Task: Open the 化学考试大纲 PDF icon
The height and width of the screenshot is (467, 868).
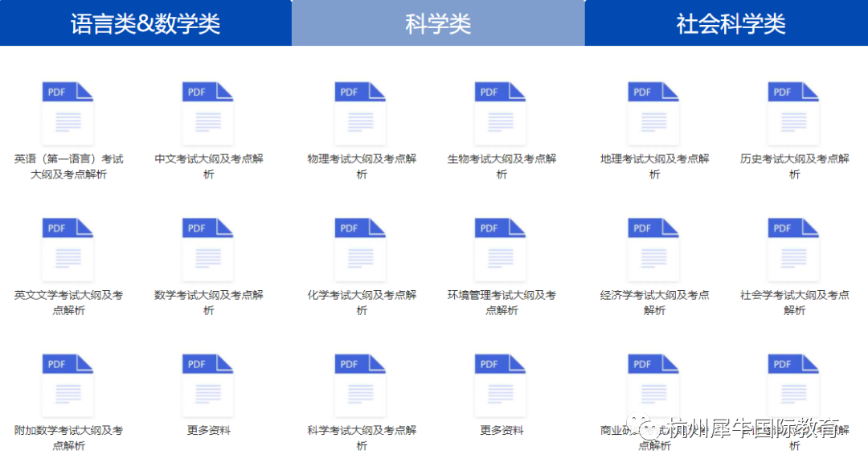Action: (360, 249)
